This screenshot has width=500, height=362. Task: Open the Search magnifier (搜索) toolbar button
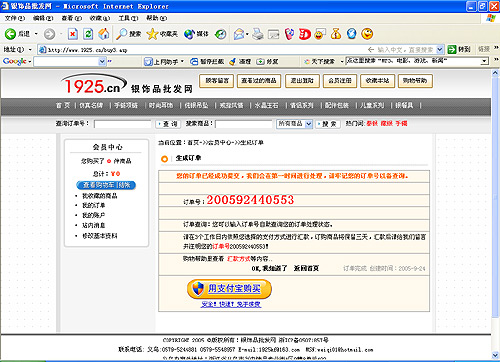pos(129,34)
